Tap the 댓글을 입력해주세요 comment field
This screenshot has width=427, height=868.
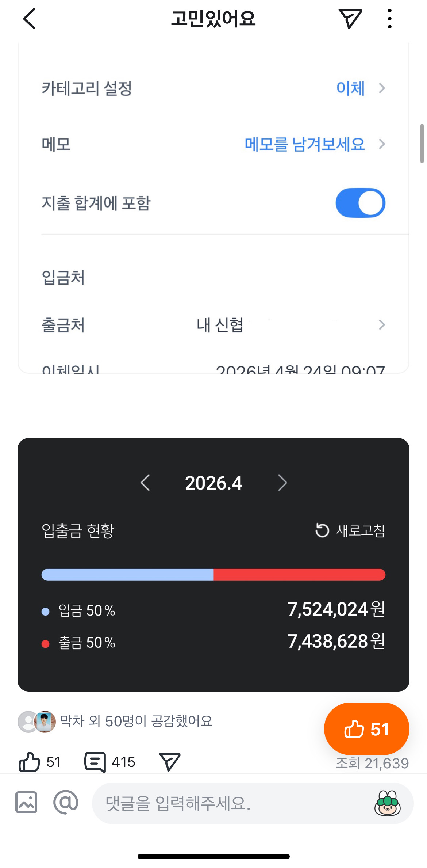pyautogui.click(x=234, y=803)
